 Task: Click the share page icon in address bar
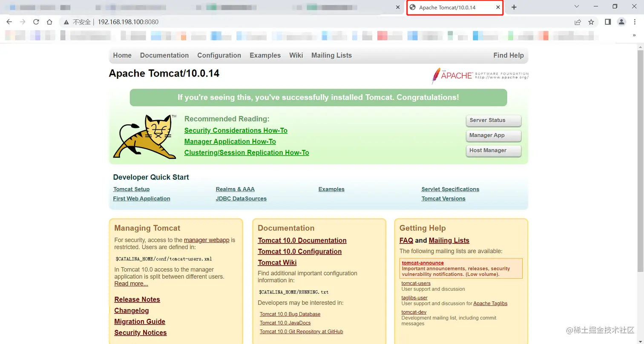click(578, 22)
